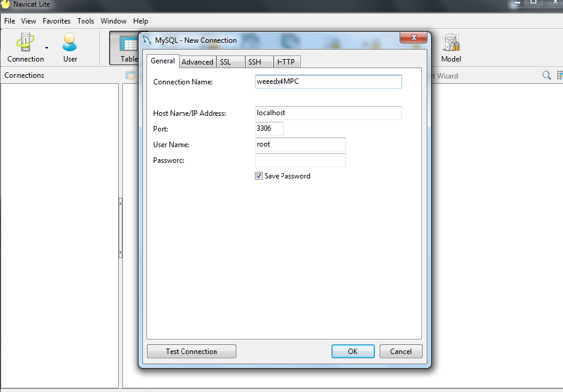Open the Connection dropdown arrow
The image size is (563, 392).
pos(46,48)
